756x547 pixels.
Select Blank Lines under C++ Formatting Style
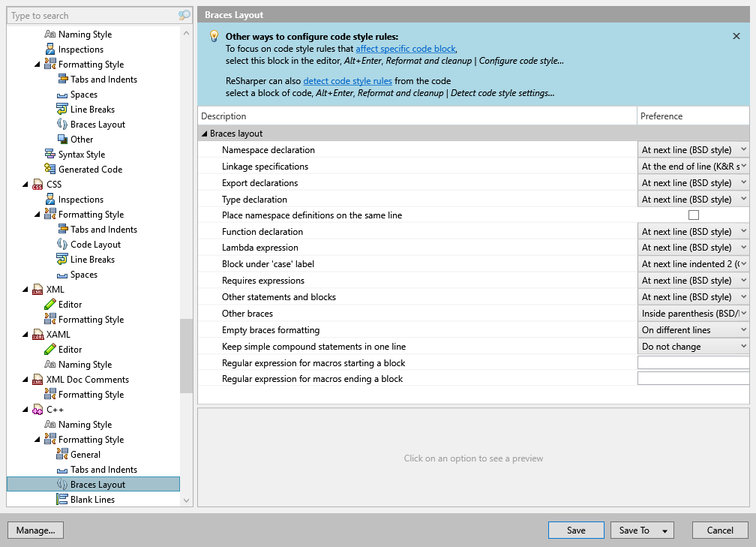pyautogui.click(x=92, y=500)
